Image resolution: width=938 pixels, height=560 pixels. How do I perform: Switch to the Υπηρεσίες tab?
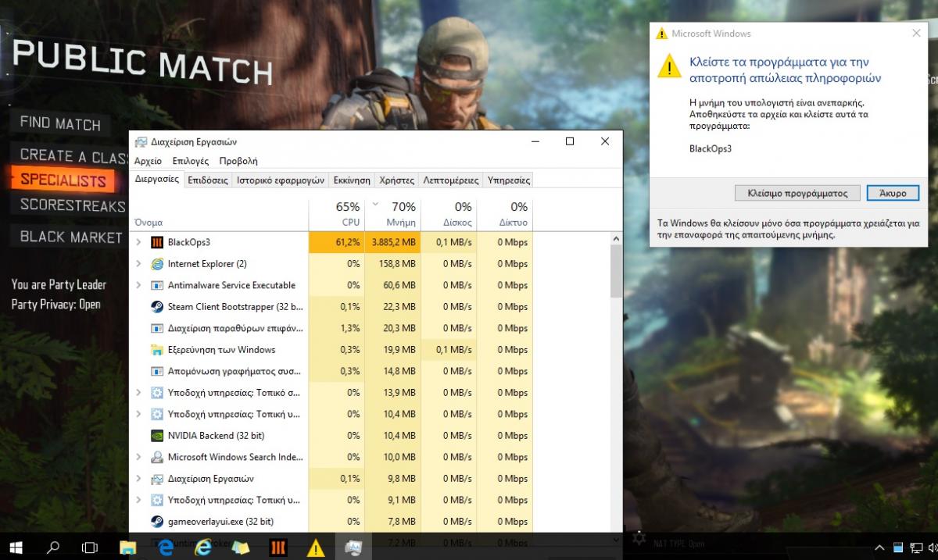coord(509,180)
